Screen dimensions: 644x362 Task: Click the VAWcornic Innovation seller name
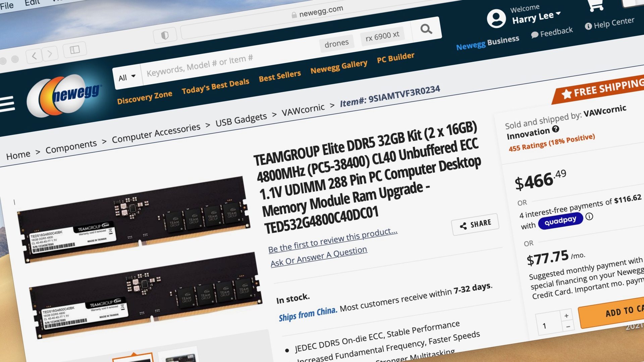click(x=566, y=122)
